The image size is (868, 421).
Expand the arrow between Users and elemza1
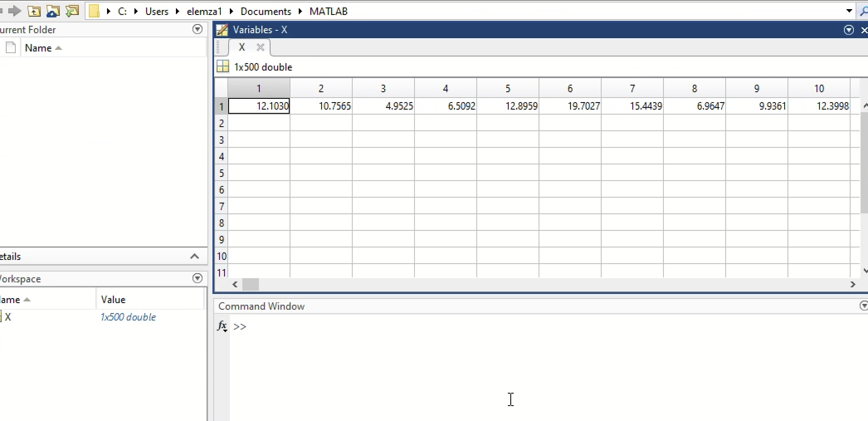click(178, 11)
